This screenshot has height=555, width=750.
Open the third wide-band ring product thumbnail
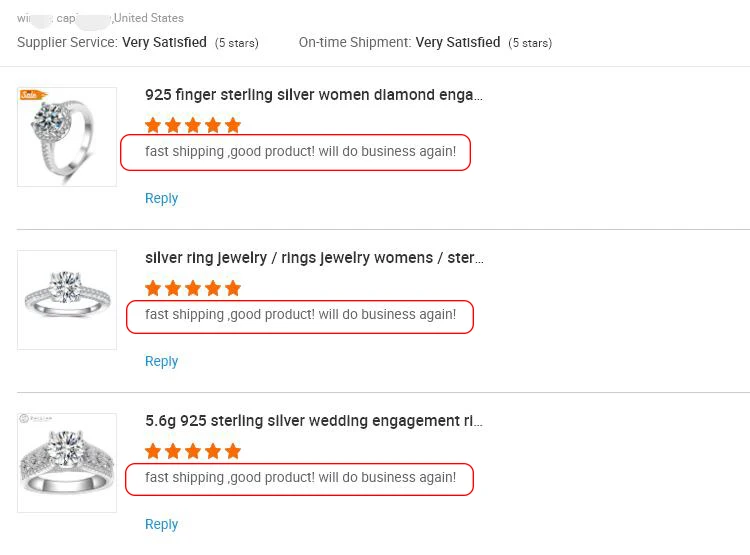point(67,463)
